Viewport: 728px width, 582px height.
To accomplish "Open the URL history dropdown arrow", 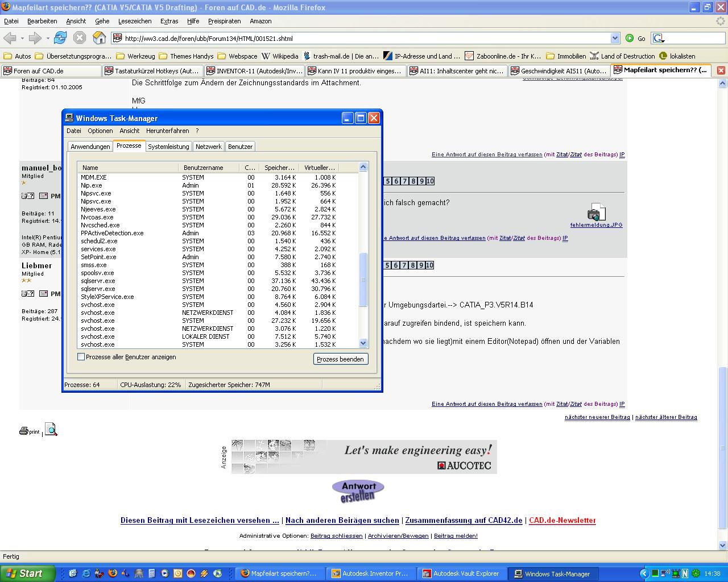I will click(615, 38).
